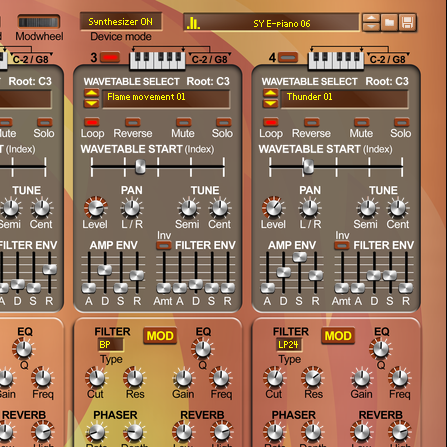Click layer 3 EQ Gain knob
Image resolution: width=447 pixels, height=447 pixels.
(183, 378)
